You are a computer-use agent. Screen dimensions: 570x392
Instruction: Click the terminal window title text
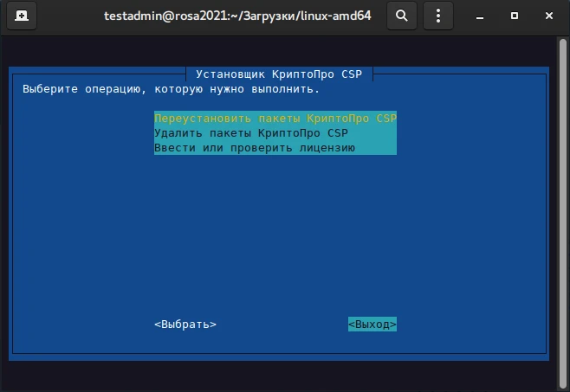pos(237,16)
